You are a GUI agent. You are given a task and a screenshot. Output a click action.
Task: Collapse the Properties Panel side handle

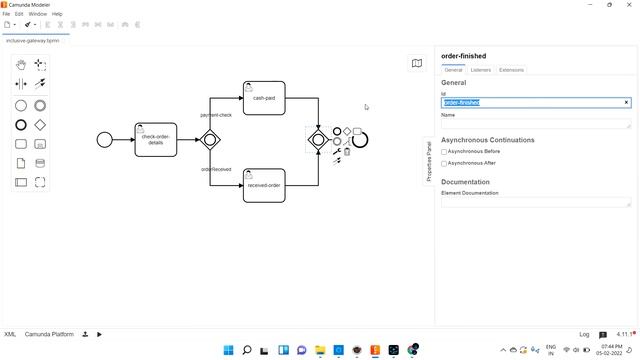(429, 161)
